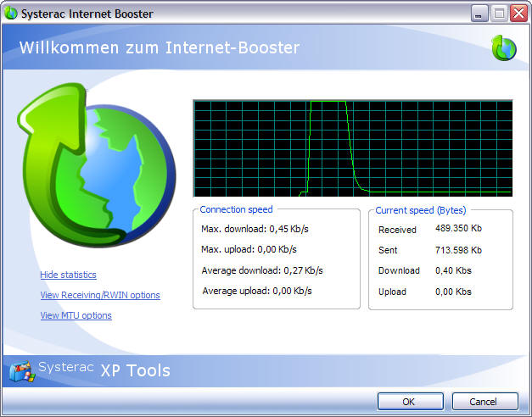Click Download value 0,40 Kbs
This screenshot has height=417, width=532.
pyautogui.click(x=453, y=270)
